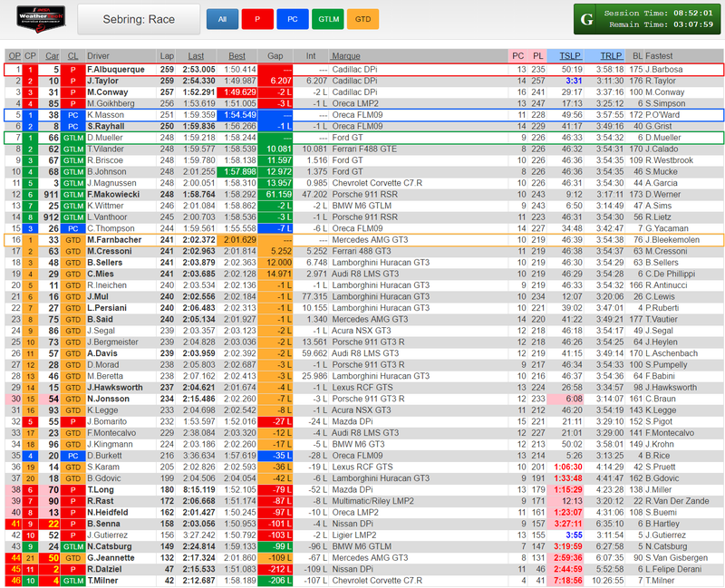Select the orange GTD class filter
The image size is (725, 588).
(x=363, y=19)
